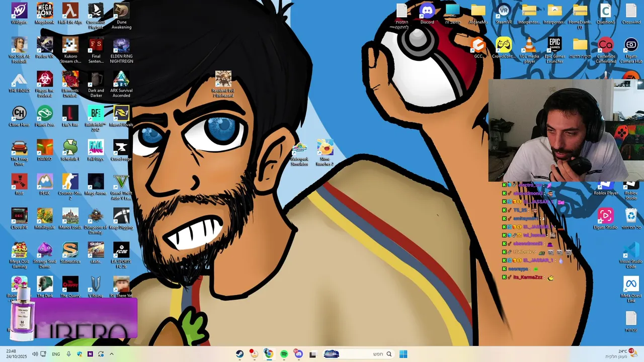Click the Pavlov VR desktop icon
644x362 pixels.
click(x=45, y=48)
